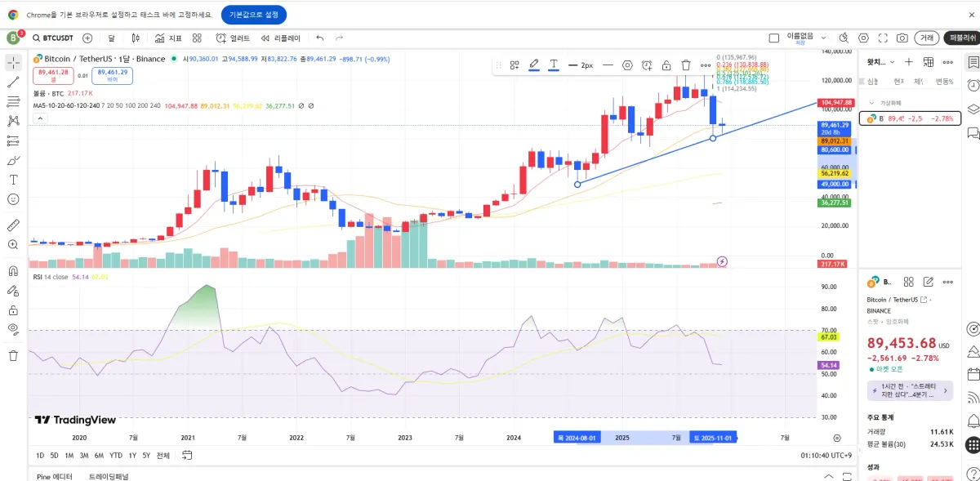Screen dimensions: 980x481
Task: Click the BTCUSDT symbol search field
Action: [x=53, y=38]
